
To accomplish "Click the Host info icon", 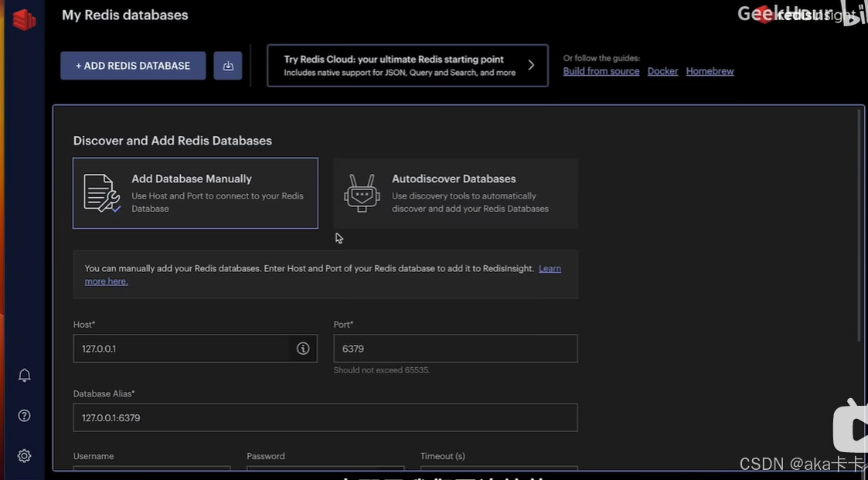I will (303, 349).
